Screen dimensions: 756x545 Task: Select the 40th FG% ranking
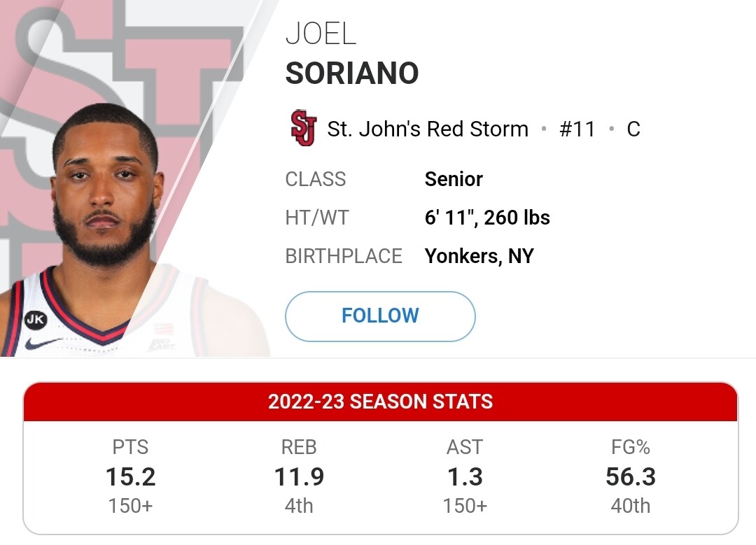click(631, 506)
